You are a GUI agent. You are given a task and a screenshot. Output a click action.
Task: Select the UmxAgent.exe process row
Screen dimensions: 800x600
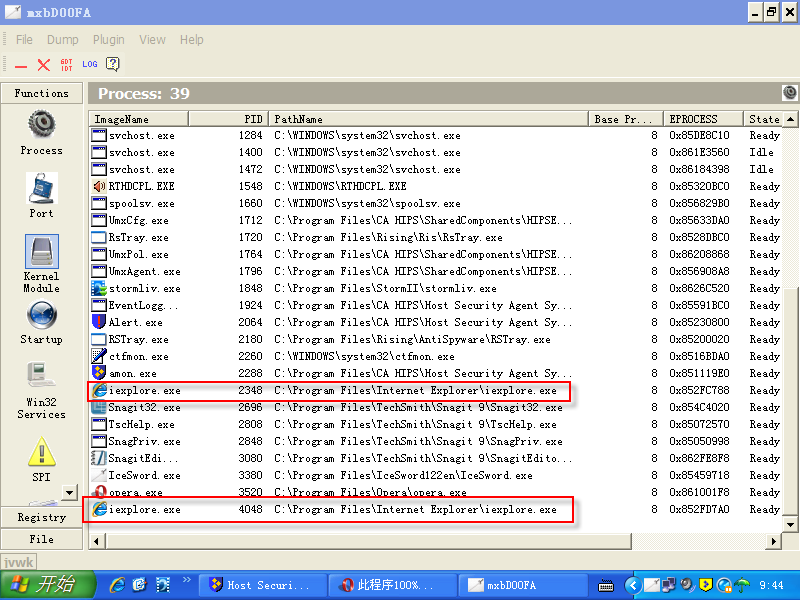tap(435, 271)
